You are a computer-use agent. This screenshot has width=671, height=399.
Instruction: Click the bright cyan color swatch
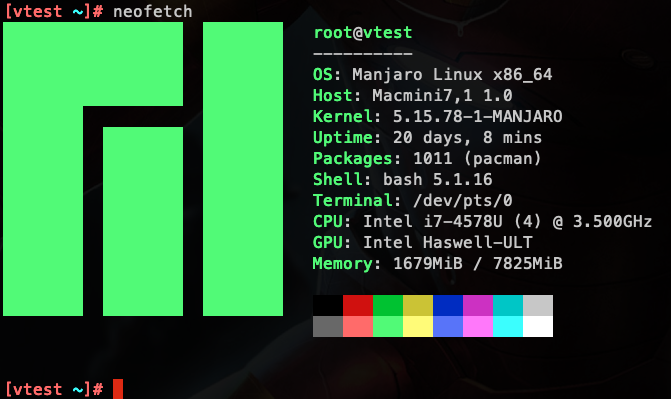click(x=508, y=326)
